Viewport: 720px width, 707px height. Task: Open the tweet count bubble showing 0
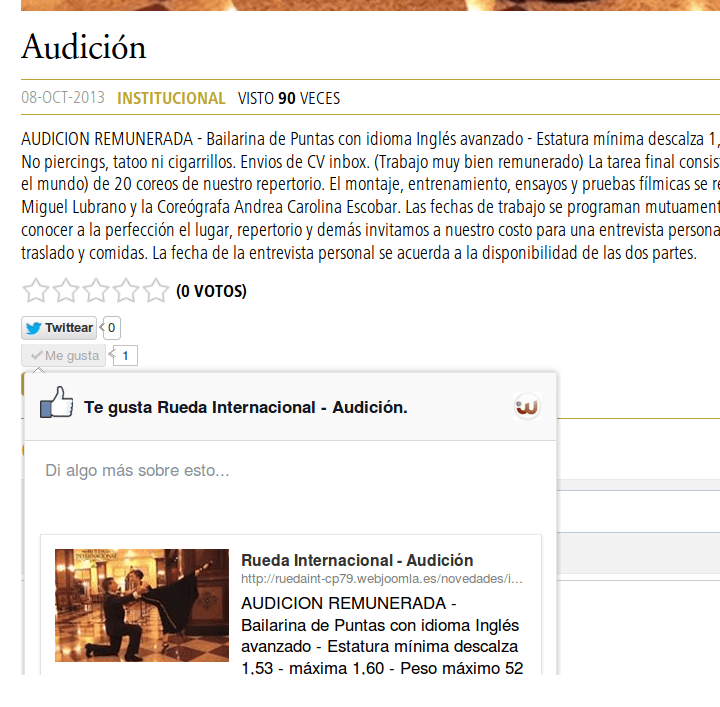click(x=111, y=328)
